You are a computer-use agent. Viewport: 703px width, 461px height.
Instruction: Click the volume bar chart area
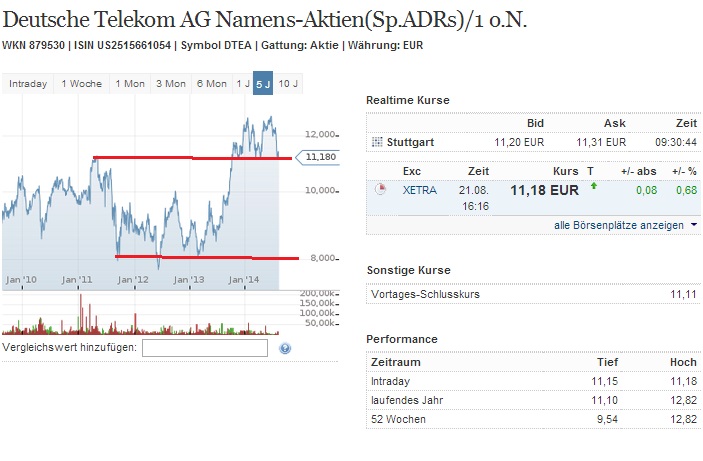pos(140,316)
